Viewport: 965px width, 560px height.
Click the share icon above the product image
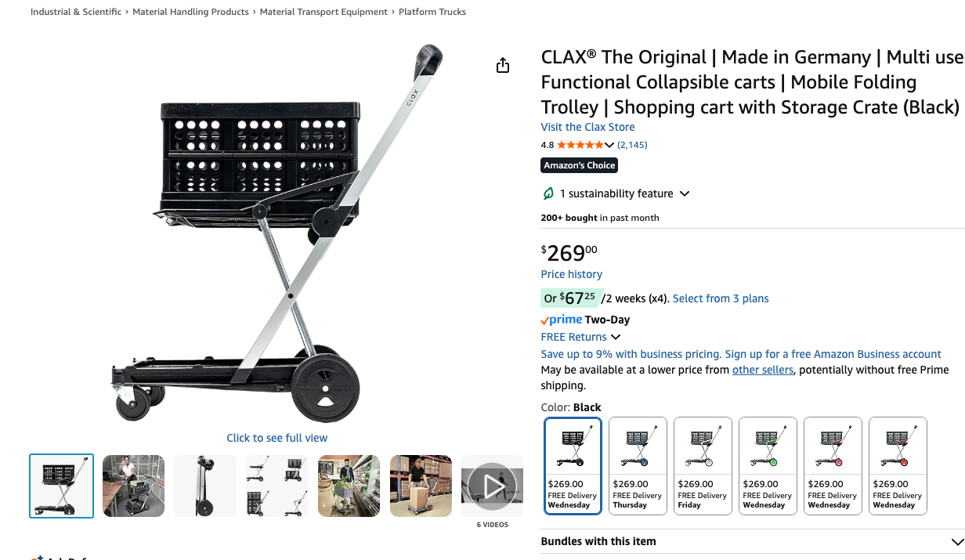click(x=503, y=66)
